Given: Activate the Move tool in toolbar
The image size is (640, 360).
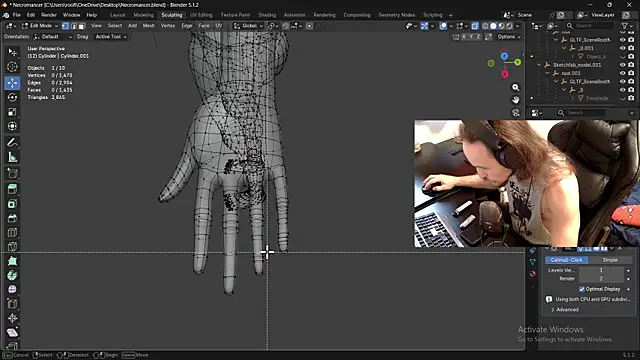Looking at the screenshot, I should (12, 83).
